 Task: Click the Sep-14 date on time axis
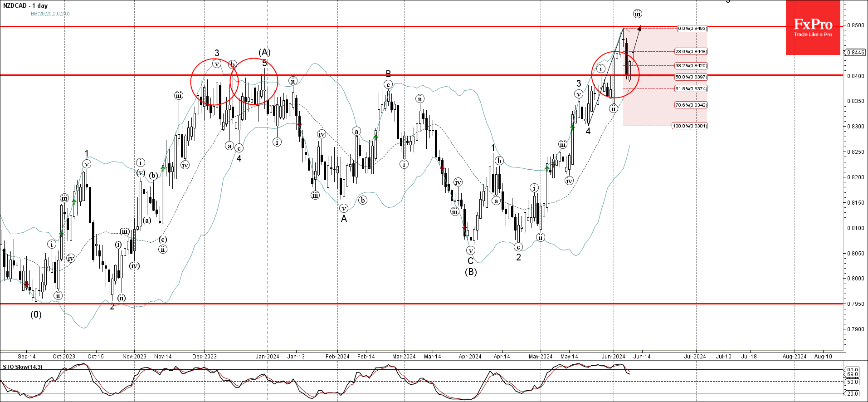point(27,357)
